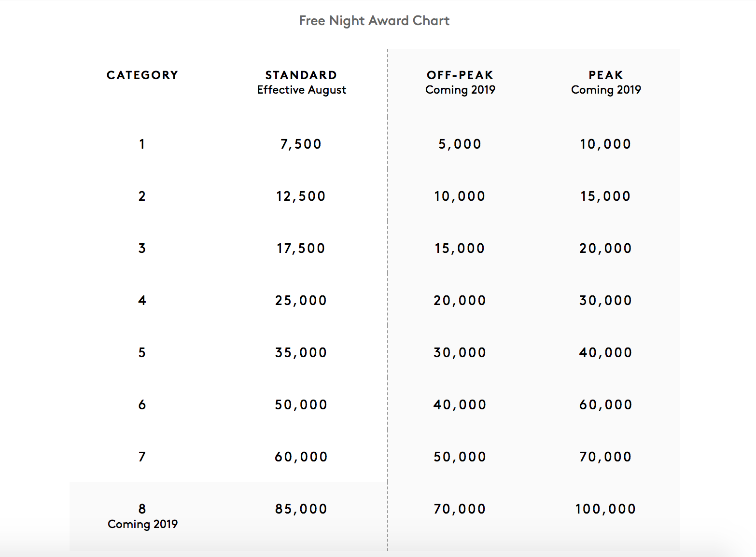
Task: Click the OFF-PEAK column header
Action: point(460,75)
